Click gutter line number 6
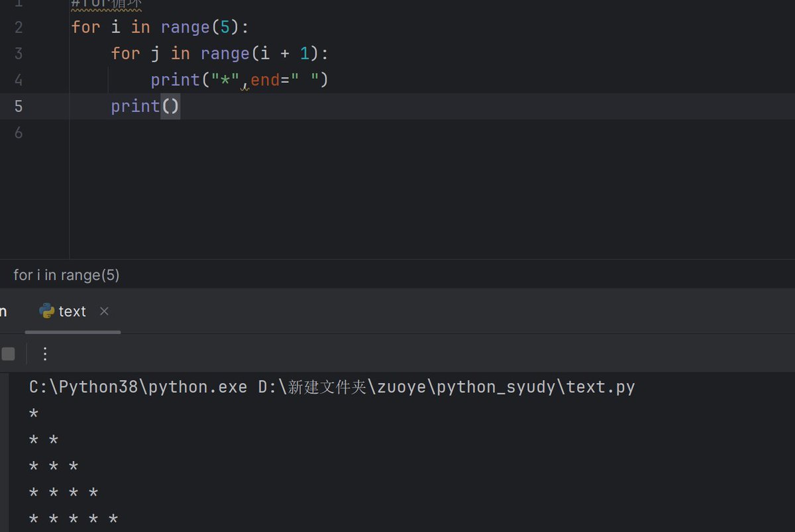 [18, 133]
